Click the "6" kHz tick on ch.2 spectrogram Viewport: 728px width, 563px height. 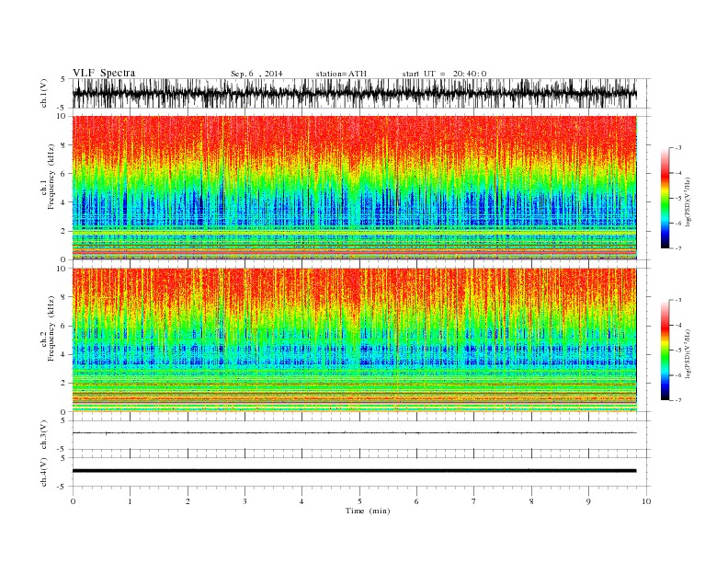point(63,326)
